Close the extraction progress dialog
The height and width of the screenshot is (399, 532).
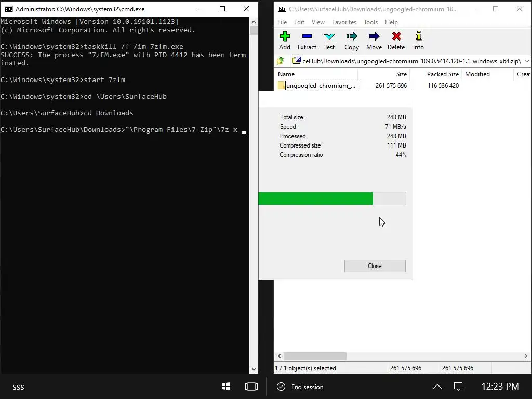pyautogui.click(x=375, y=266)
